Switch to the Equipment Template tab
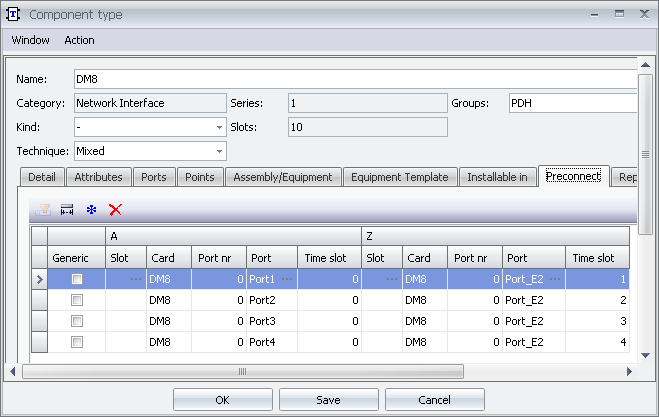Screen dimensions: 659x417 [x=400, y=177]
